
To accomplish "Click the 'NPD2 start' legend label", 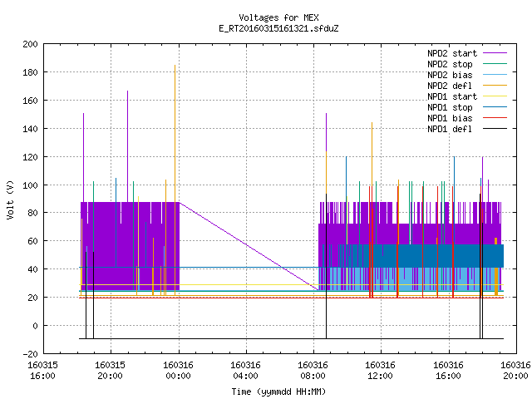I will pos(452,53).
